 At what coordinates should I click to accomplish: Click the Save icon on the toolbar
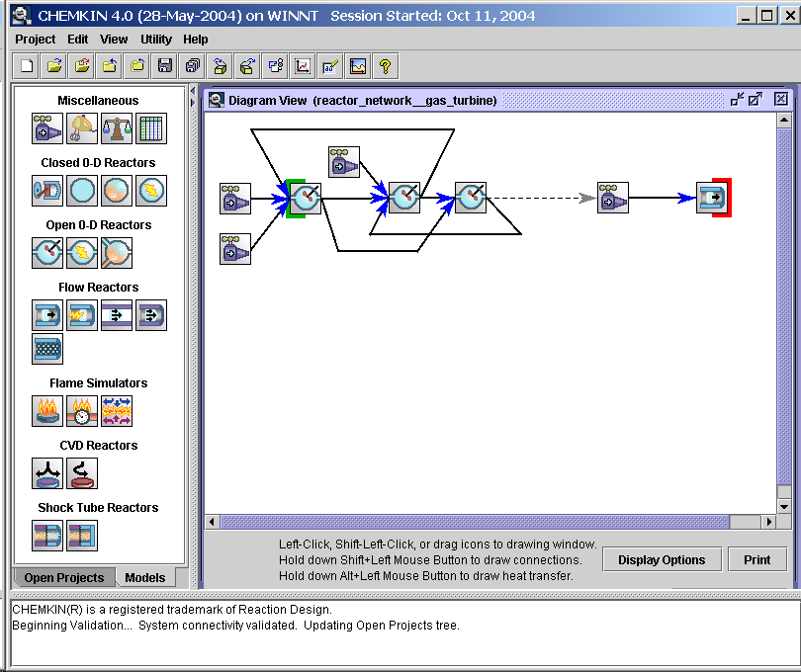pos(164,65)
